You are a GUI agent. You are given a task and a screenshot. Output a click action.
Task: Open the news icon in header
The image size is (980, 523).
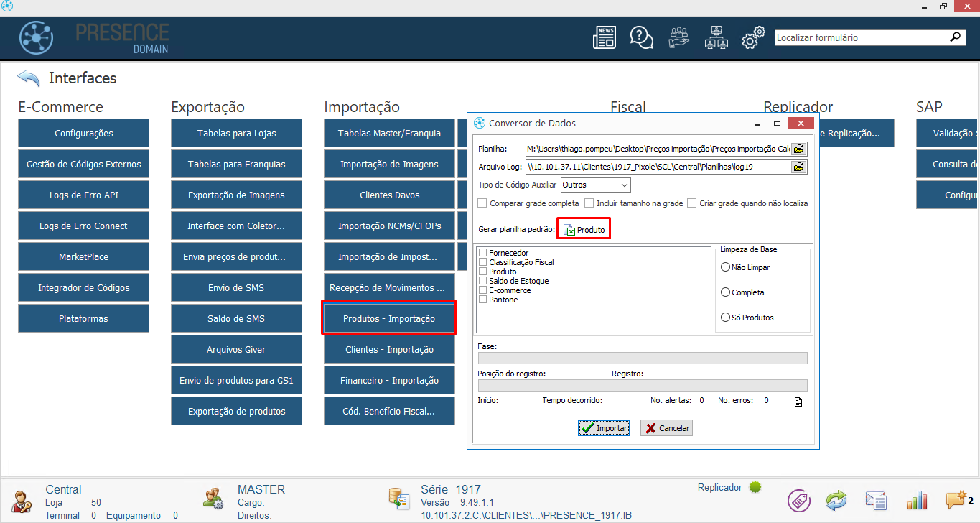605,37
